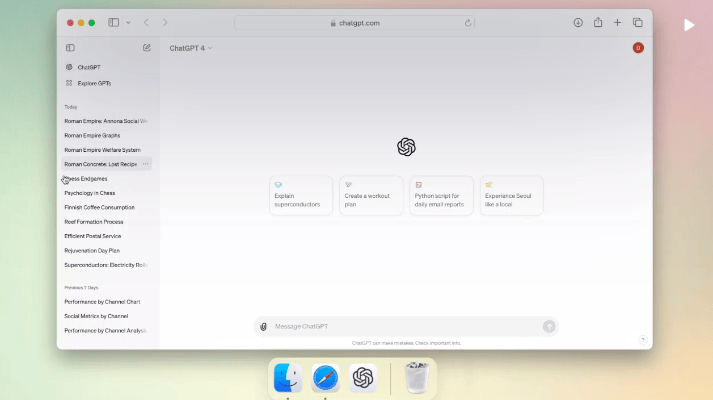Open chat 'Roman Empire Welfare System'
The width and height of the screenshot is (713, 400).
(102, 150)
